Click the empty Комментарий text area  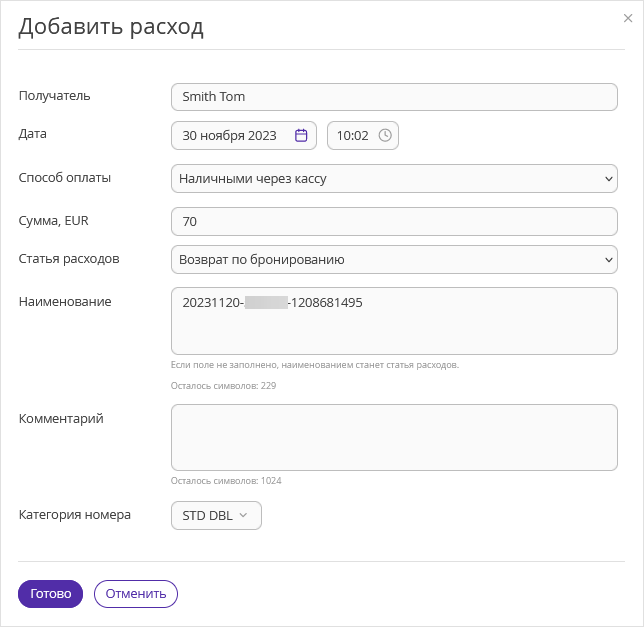point(394,437)
